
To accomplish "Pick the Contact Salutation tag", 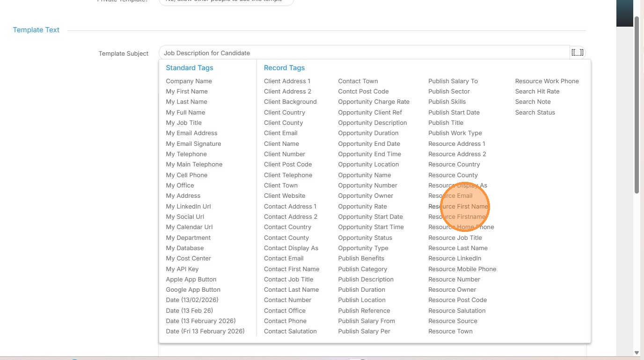I will 291,331.
